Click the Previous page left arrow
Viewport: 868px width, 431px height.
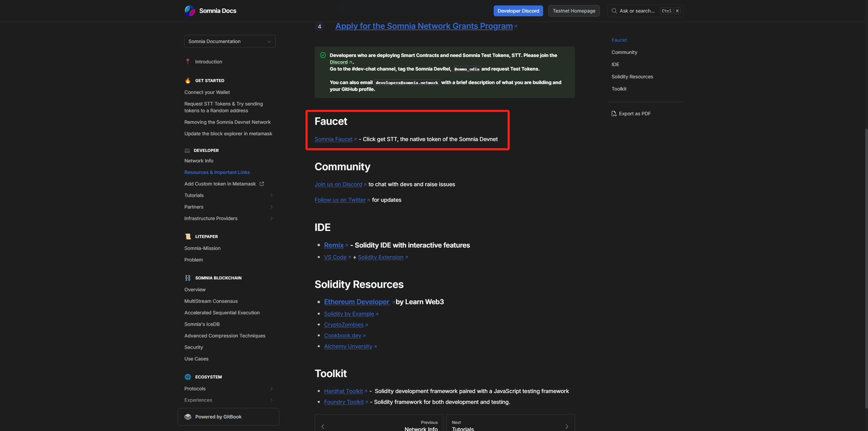[323, 427]
